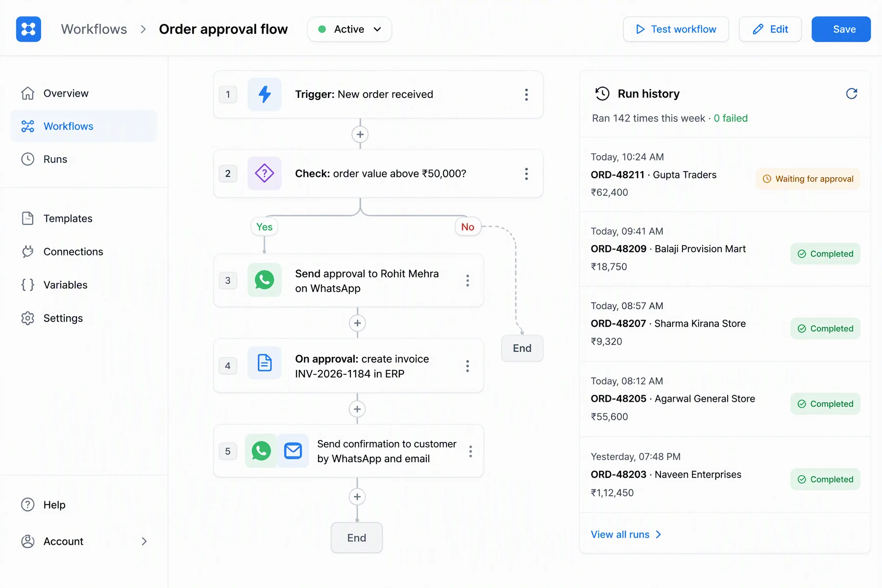The image size is (882, 588).
Task: Click the diamond condition check icon
Action: 265,173
